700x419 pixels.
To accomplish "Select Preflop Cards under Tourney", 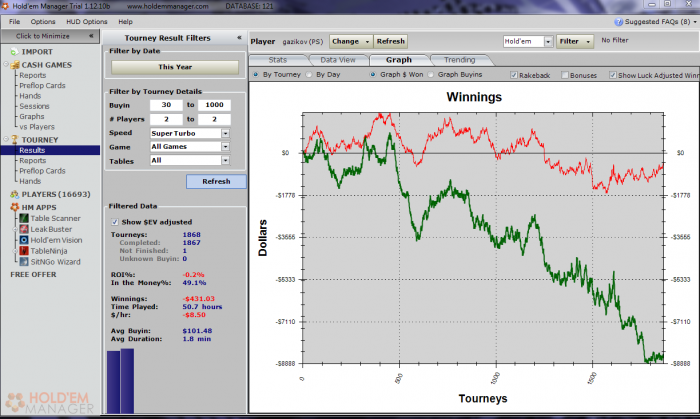I will click(42, 171).
